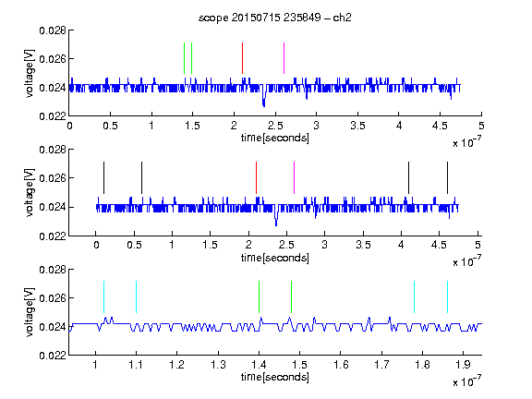Click the first cyan marker in bottom plot
The width and height of the screenshot is (532, 399).
pyautogui.click(x=103, y=296)
